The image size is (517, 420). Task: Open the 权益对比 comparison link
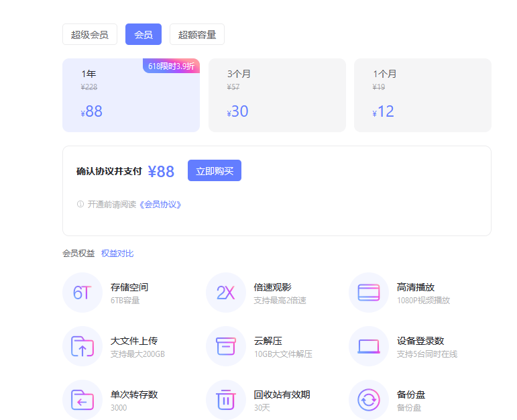click(x=117, y=253)
